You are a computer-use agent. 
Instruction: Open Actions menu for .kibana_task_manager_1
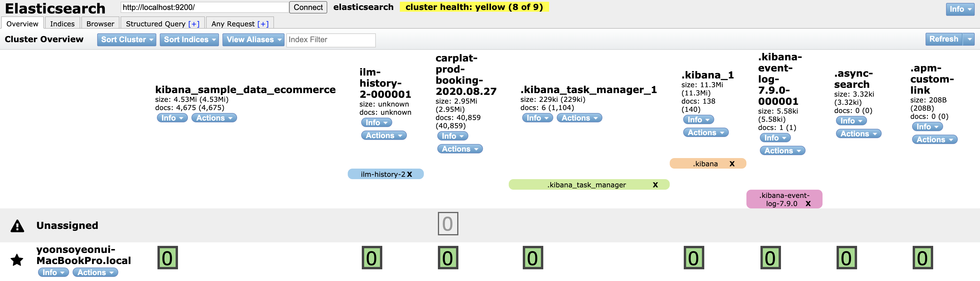pyautogui.click(x=579, y=118)
